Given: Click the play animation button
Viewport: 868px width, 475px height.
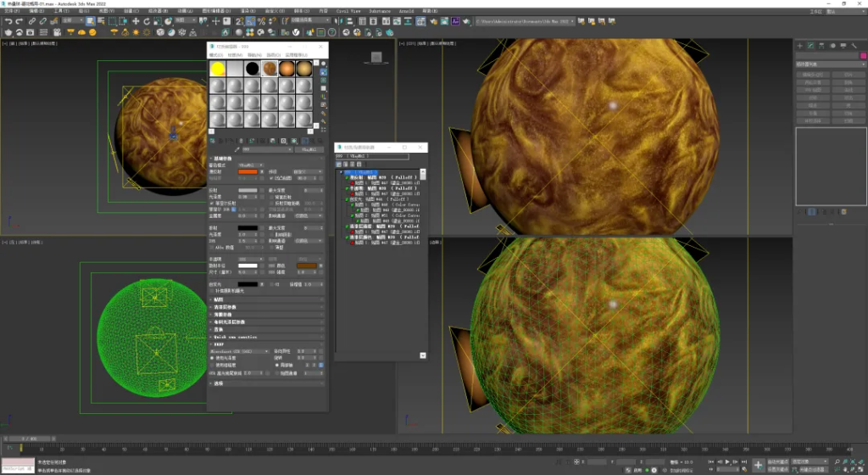Looking at the screenshot, I should coord(727,461).
